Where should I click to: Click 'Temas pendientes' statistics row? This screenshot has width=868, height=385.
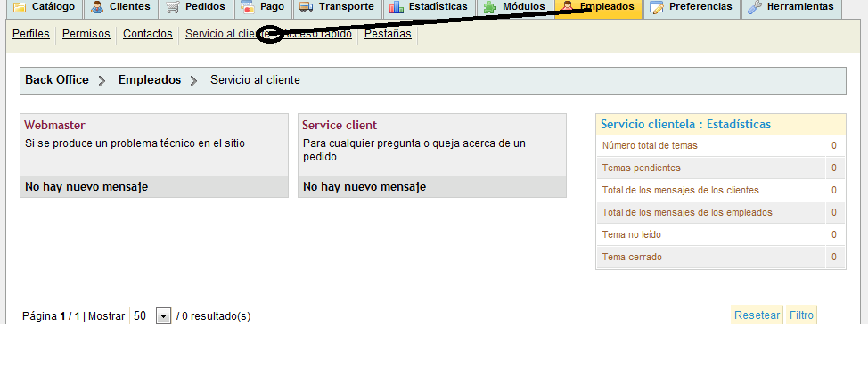[x=721, y=168]
